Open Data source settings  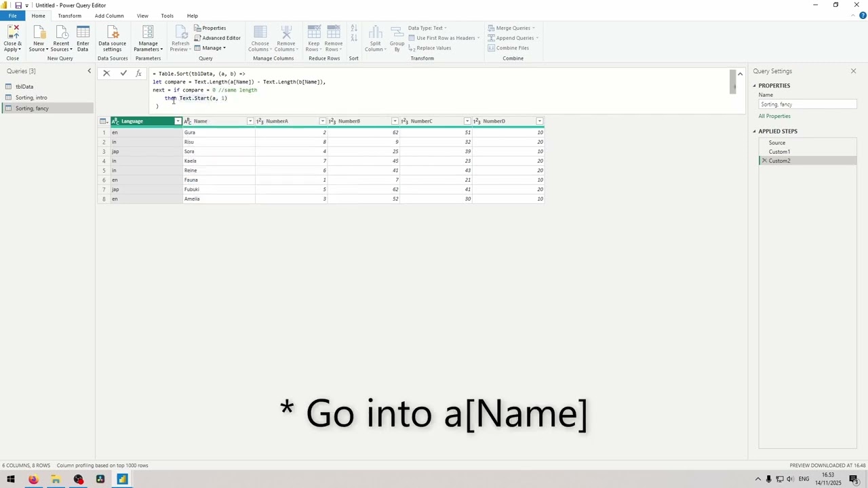[x=113, y=39]
